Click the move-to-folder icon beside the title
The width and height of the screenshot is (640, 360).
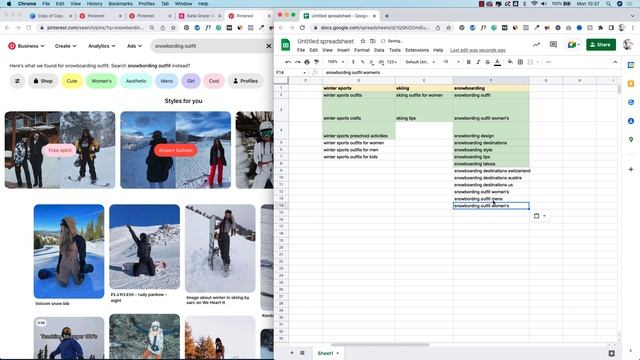coord(373,41)
